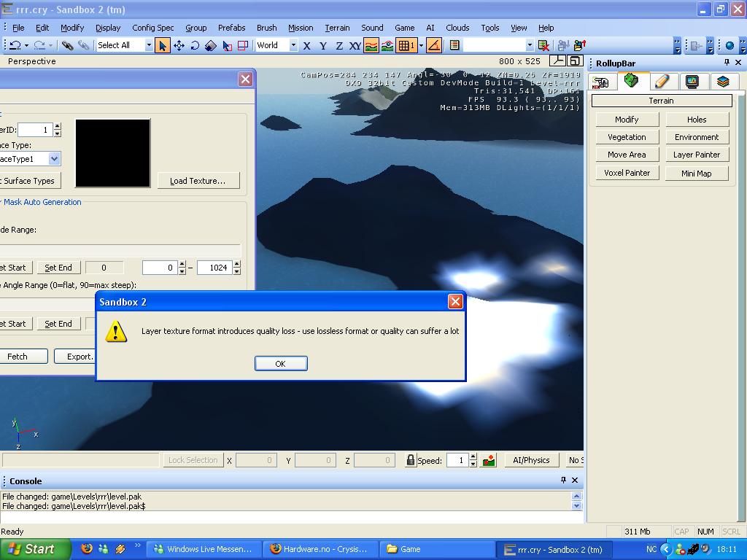Screen dimensions: 747x560
Task: Open the Mission menu
Action: coord(301,28)
